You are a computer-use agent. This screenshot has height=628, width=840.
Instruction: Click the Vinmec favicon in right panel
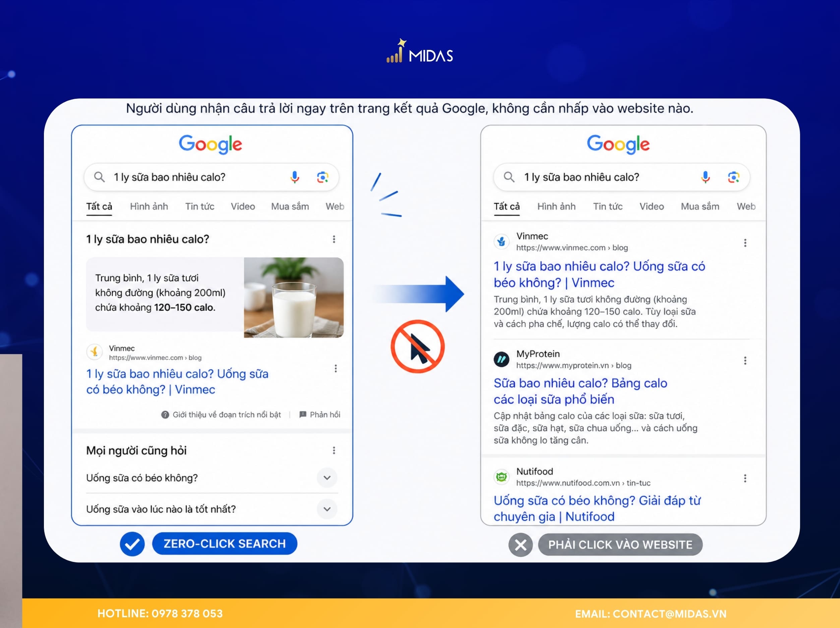[501, 241]
